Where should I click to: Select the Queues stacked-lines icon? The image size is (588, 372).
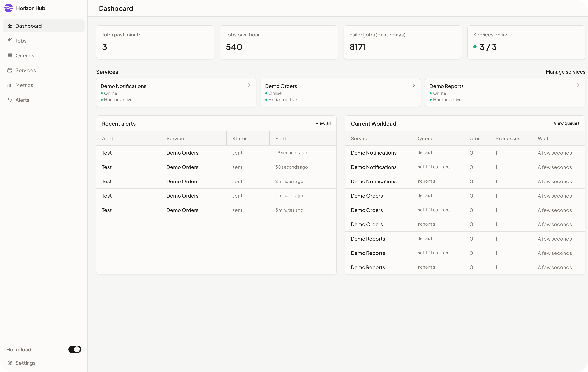(10, 56)
